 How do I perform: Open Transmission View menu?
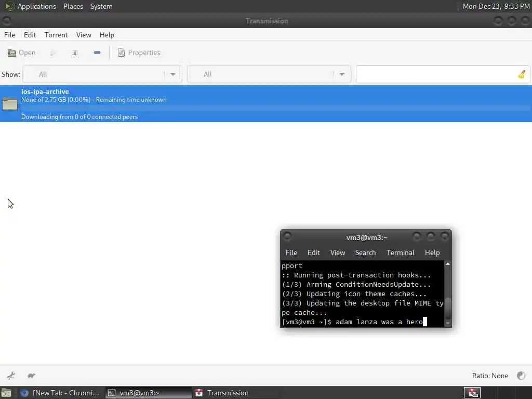point(84,35)
